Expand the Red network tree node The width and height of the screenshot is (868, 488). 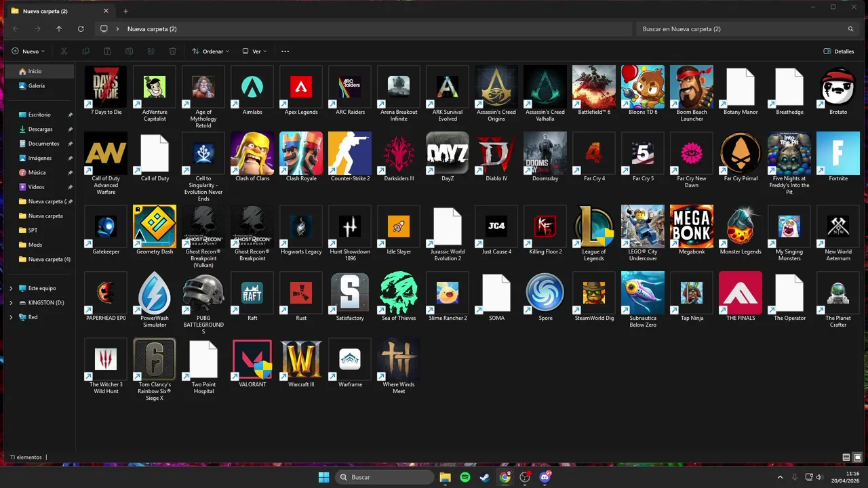(x=11, y=317)
